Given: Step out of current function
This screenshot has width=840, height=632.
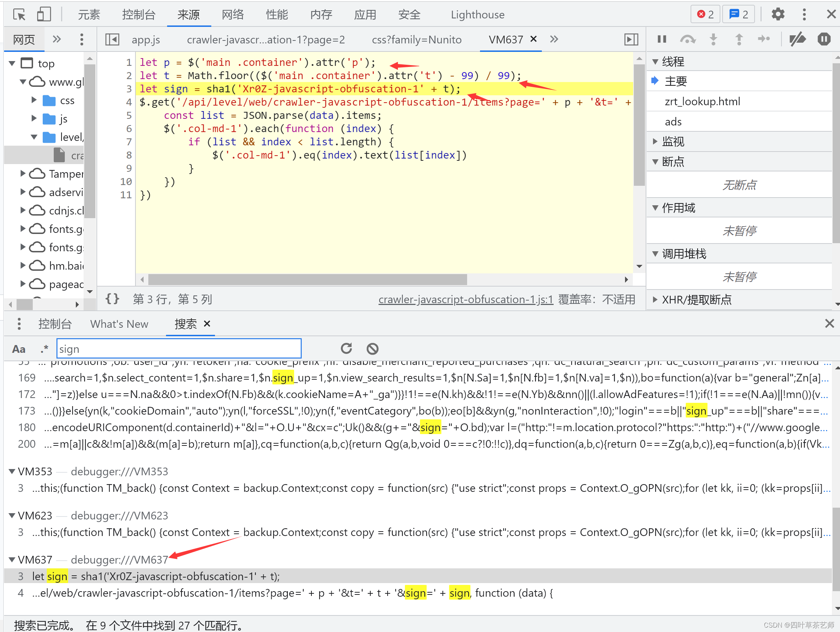Looking at the screenshot, I should point(739,39).
